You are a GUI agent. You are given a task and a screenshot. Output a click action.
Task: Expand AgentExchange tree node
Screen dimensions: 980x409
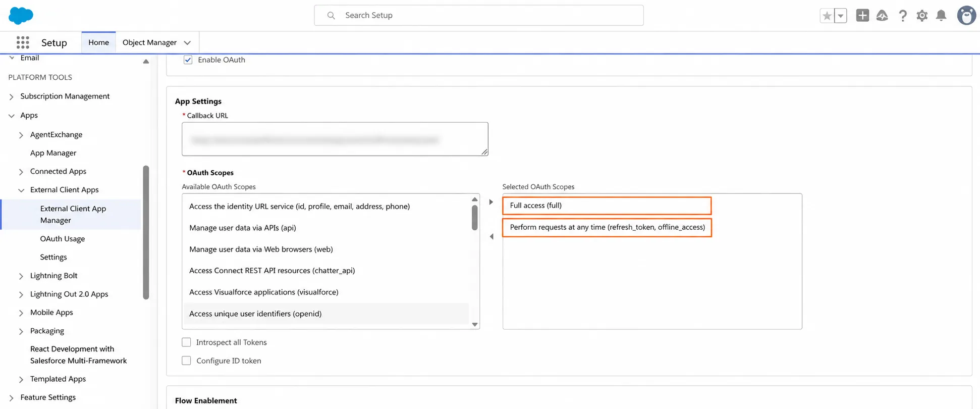point(21,135)
